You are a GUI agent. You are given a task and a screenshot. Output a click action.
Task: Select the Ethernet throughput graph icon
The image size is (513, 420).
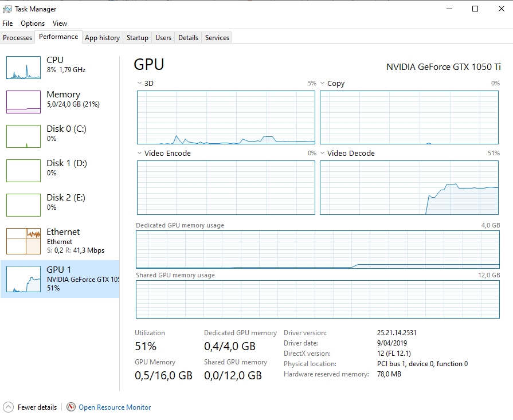click(x=24, y=241)
